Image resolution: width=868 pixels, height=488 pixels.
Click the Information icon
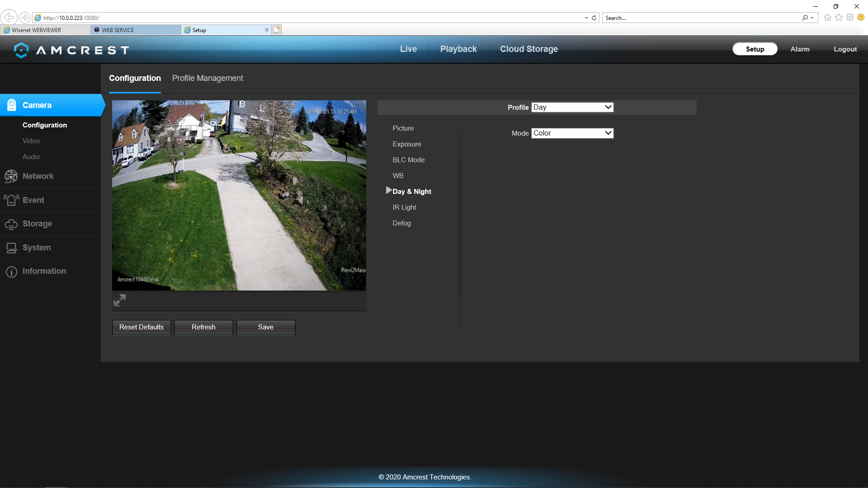coord(11,272)
